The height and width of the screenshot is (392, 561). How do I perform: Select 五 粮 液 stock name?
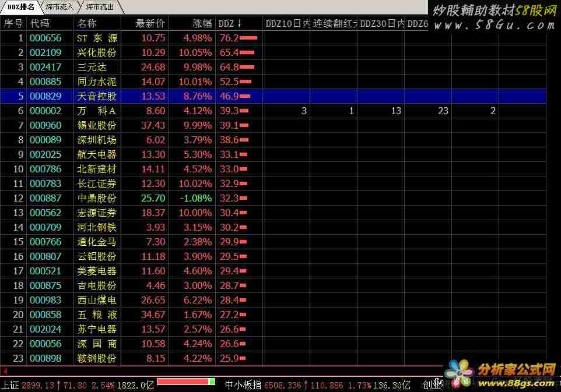coord(97,315)
